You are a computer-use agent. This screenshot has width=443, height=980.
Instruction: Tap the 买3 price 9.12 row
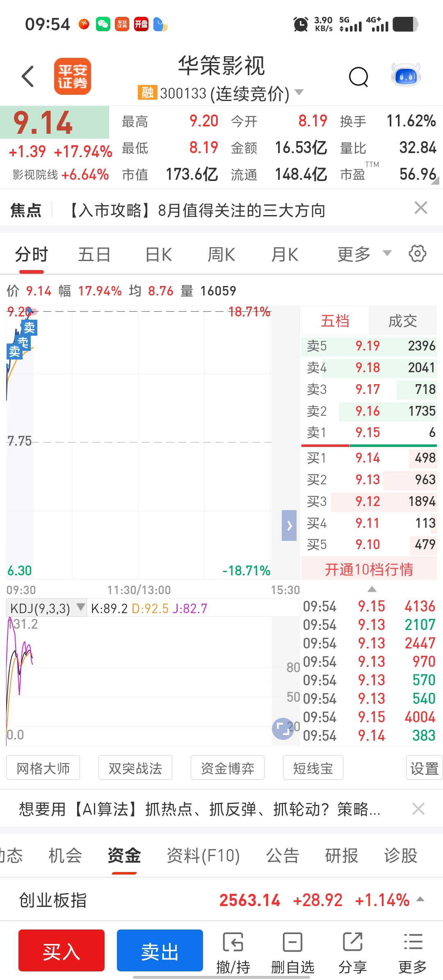[x=369, y=501]
